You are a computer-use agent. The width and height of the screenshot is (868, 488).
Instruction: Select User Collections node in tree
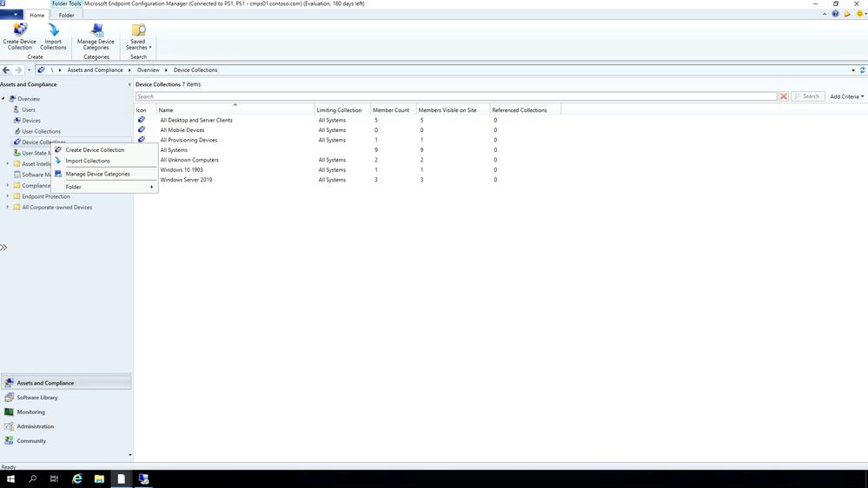coord(41,132)
